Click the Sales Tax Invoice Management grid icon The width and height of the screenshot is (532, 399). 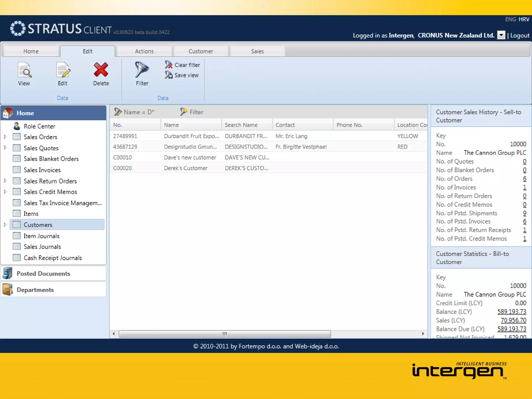[x=17, y=203]
